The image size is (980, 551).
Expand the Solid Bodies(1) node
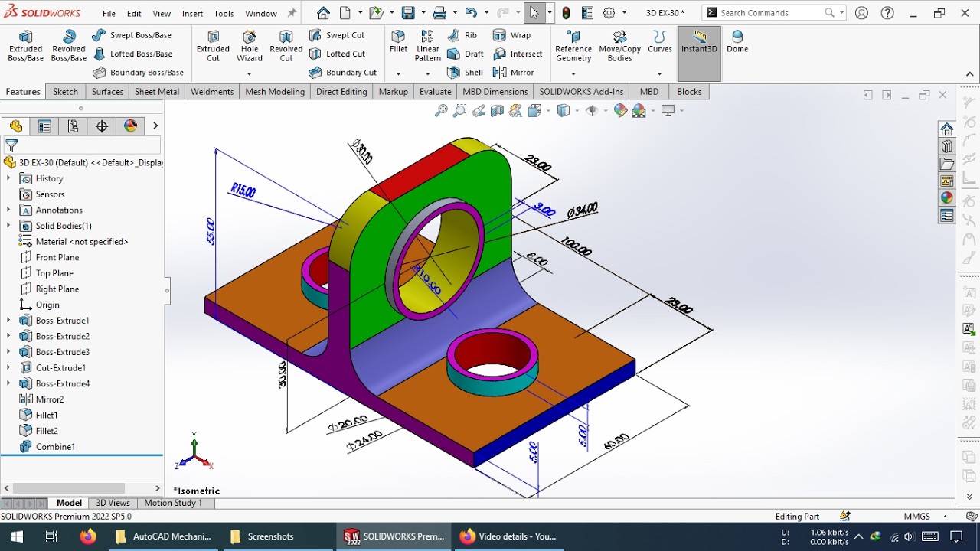coord(8,226)
